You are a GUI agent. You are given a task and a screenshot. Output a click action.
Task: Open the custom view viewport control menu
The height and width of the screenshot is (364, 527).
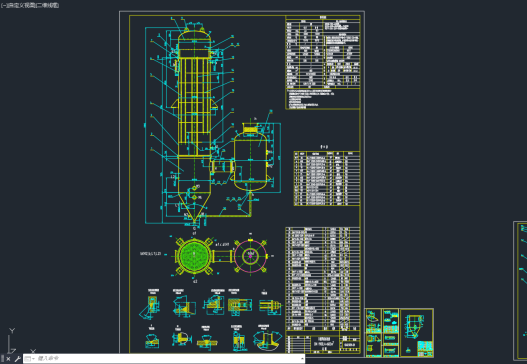point(21,5)
